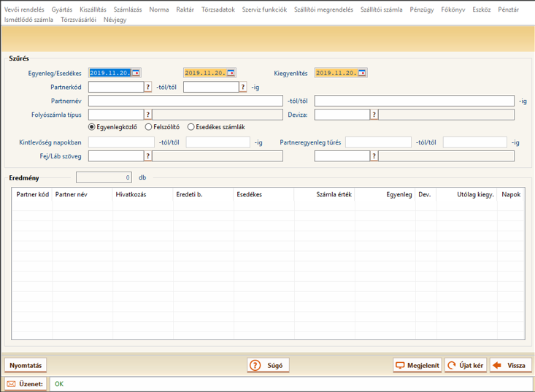Open Gyártás menu
The image size is (535, 392).
pos(62,9)
